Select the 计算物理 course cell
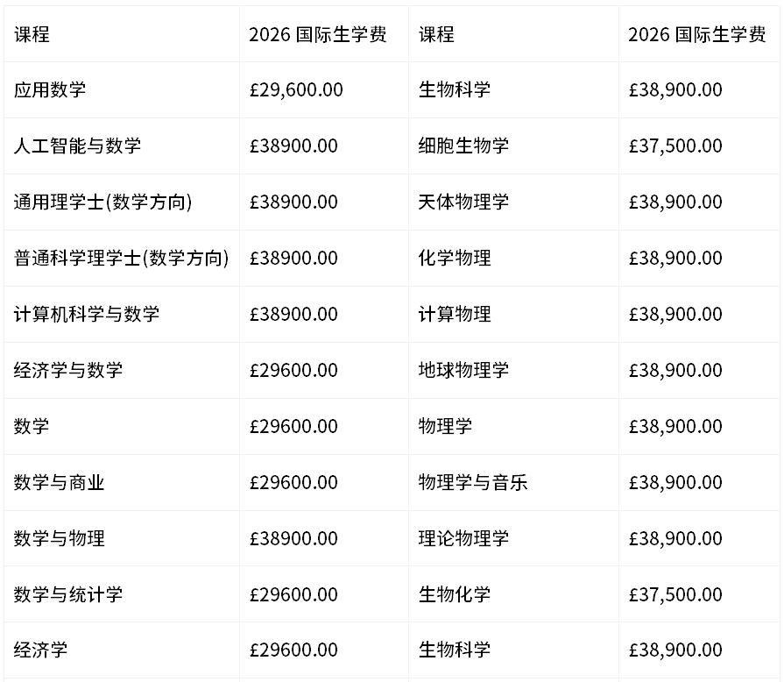This screenshot has width=784, height=682. tap(455, 314)
